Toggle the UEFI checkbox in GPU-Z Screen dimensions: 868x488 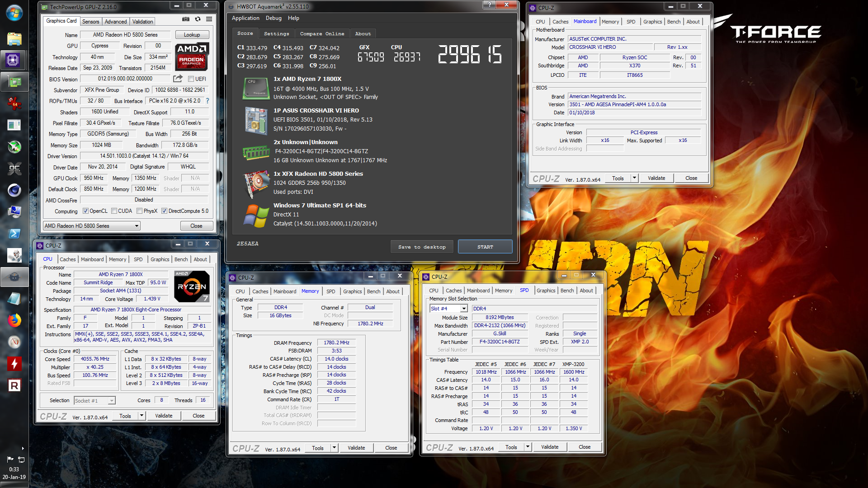point(191,79)
